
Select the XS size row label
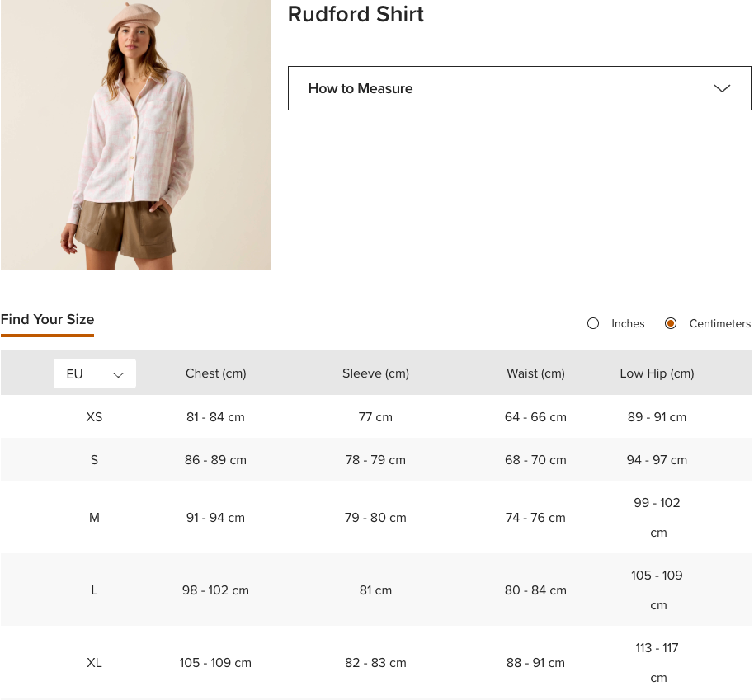(94, 417)
